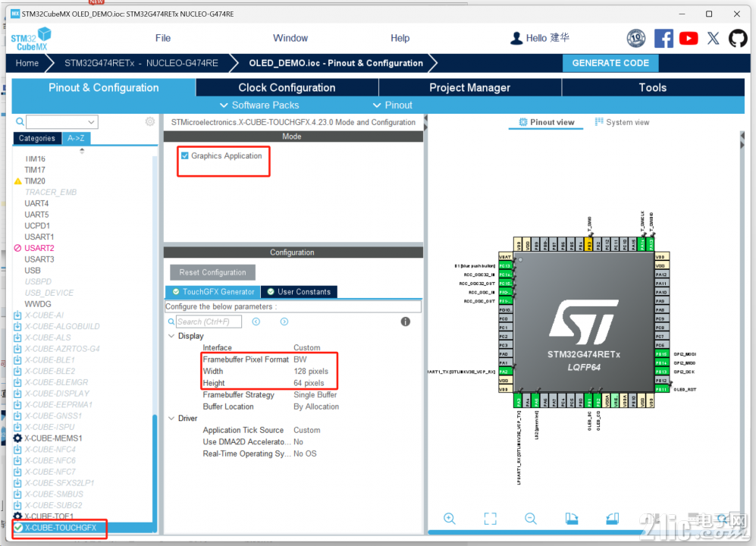Go to the next search result arrow
Image resolution: width=756 pixels, height=546 pixels.
click(284, 322)
